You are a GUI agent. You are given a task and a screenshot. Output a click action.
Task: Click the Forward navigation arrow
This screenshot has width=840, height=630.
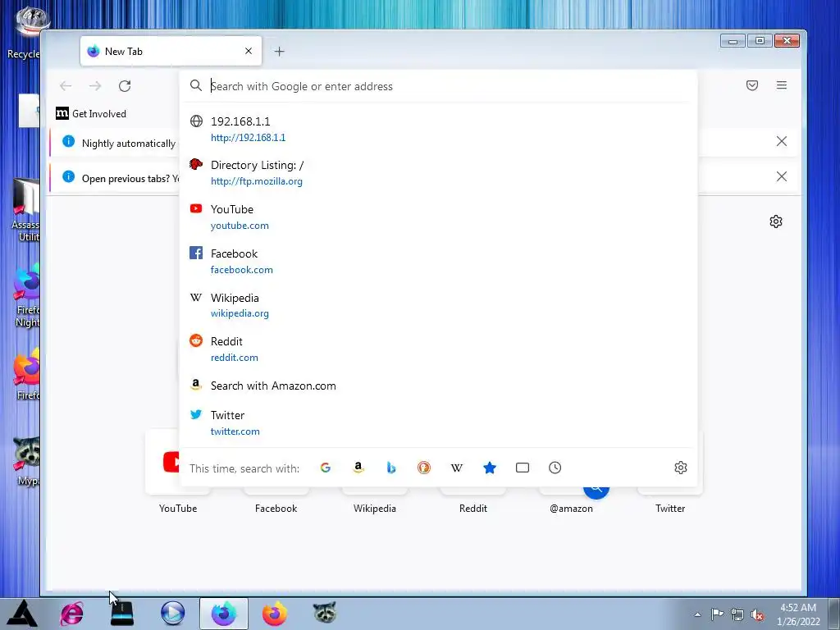click(x=95, y=85)
